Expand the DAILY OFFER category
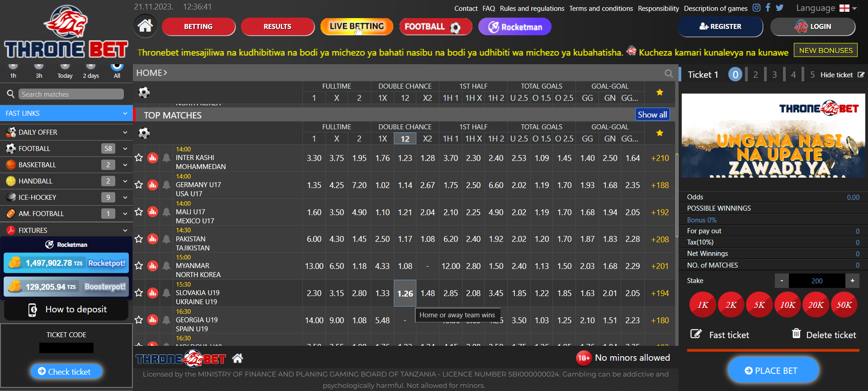This screenshot has height=391, width=868. tap(66, 132)
